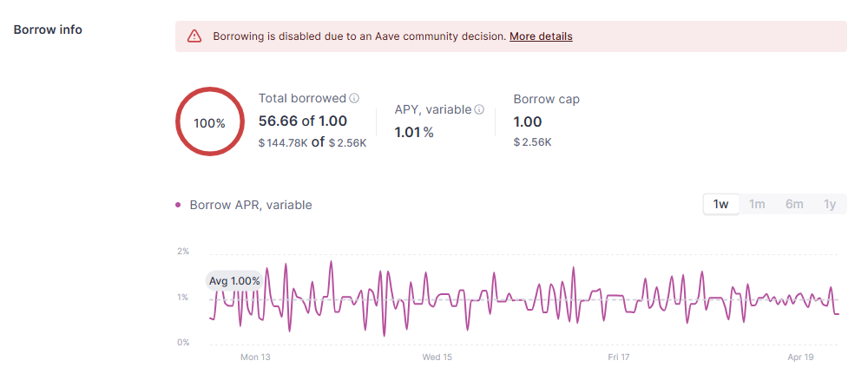
Task: Click the 56.66 of 1.00 borrowed amount
Action: point(303,121)
